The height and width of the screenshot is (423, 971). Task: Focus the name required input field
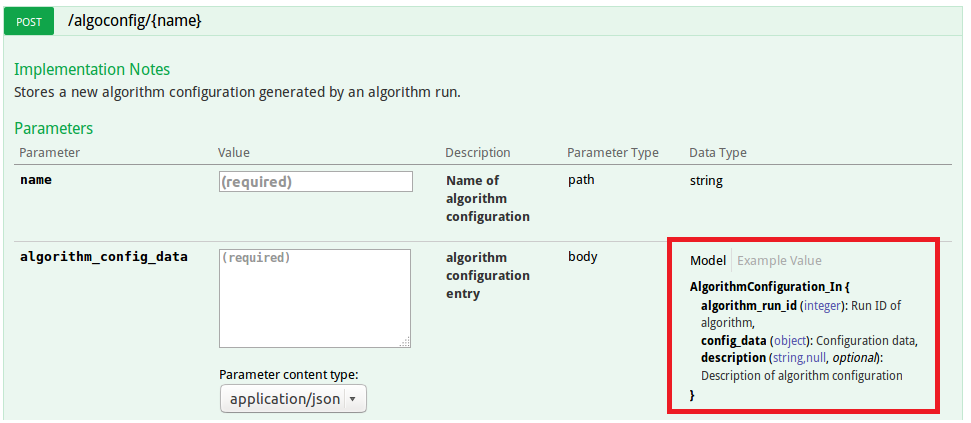315,182
